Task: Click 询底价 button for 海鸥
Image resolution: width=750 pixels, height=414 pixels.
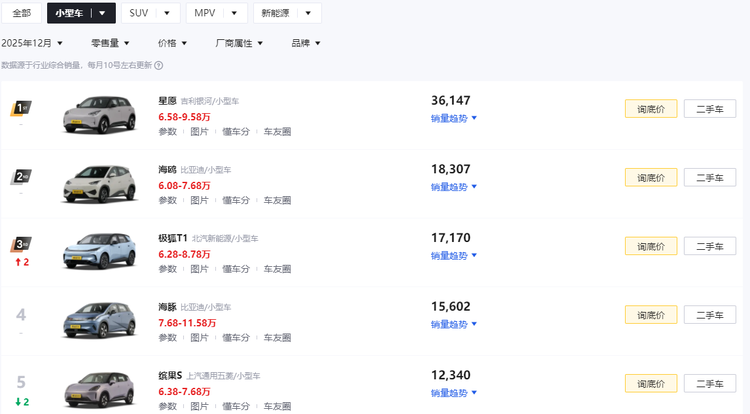Action: tap(651, 177)
